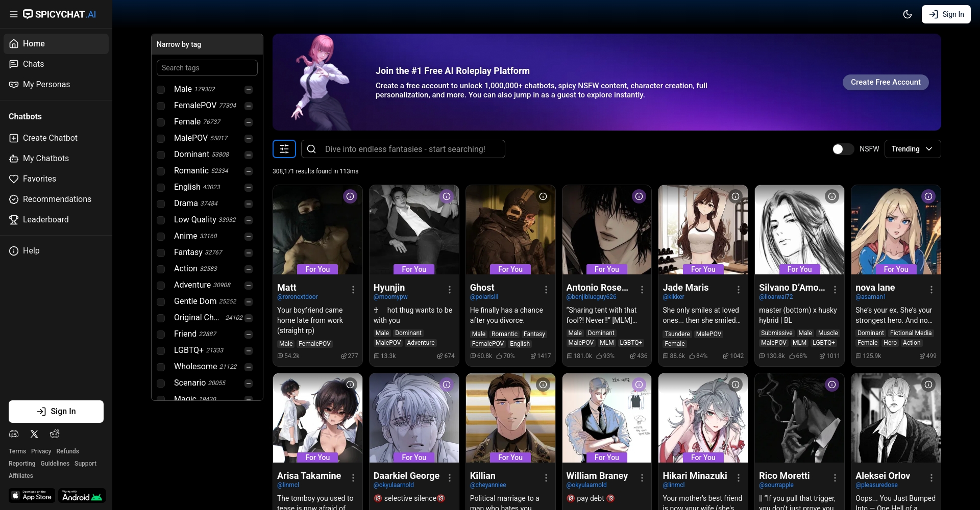Toggle dark mode moon icon
This screenshot has width=980, height=510.
pyautogui.click(x=908, y=14)
